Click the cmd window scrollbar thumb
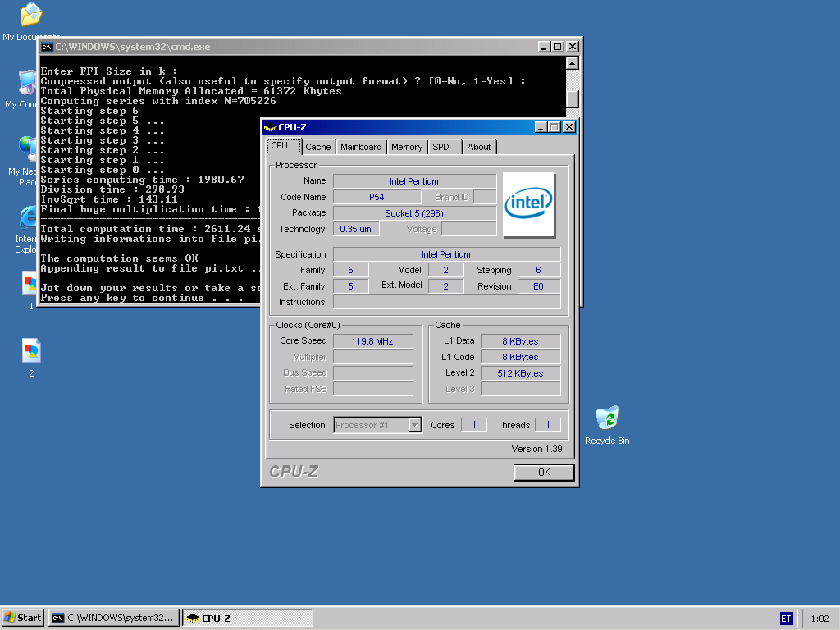The image size is (840, 630). coord(572,98)
